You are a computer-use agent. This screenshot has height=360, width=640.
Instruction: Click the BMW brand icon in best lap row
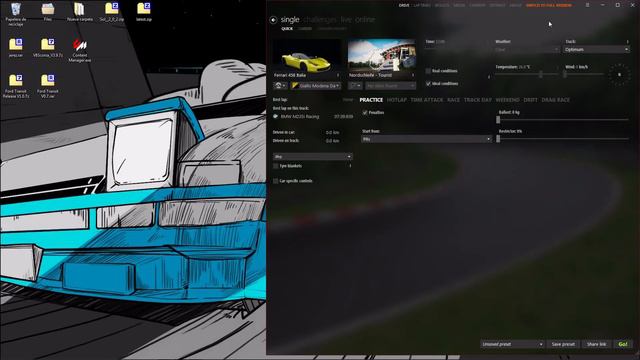point(276,116)
